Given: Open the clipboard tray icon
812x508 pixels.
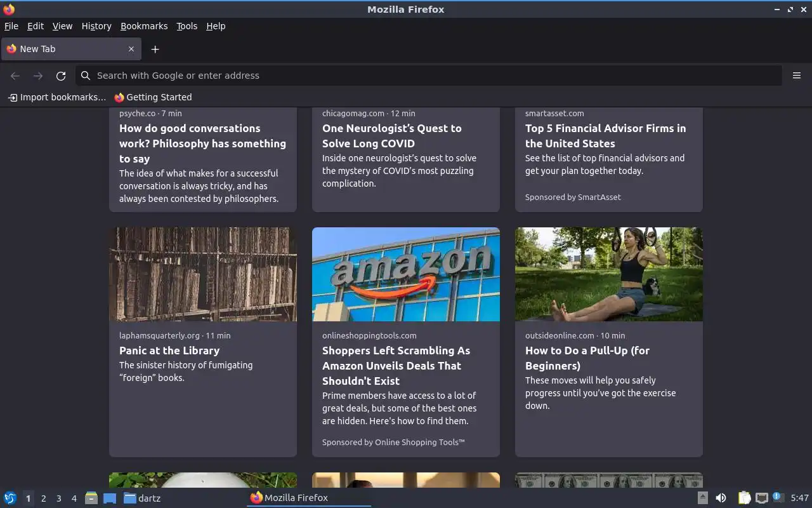Looking at the screenshot, I should point(745,498).
